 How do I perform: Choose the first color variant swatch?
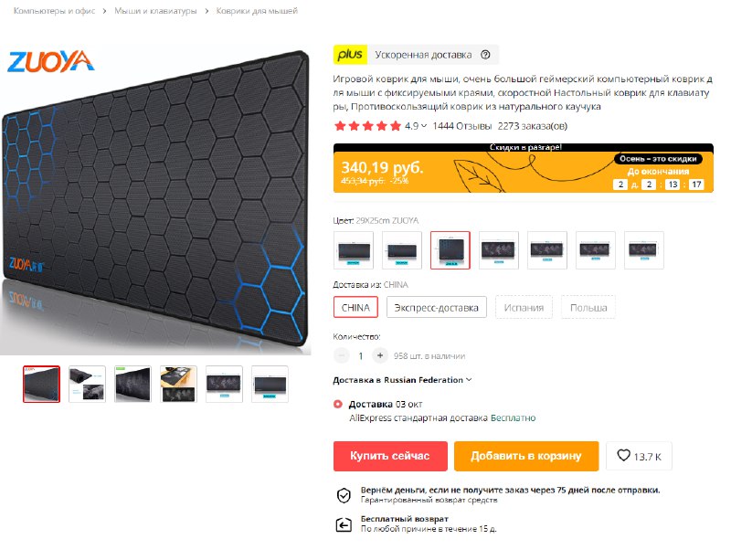[354, 250]
